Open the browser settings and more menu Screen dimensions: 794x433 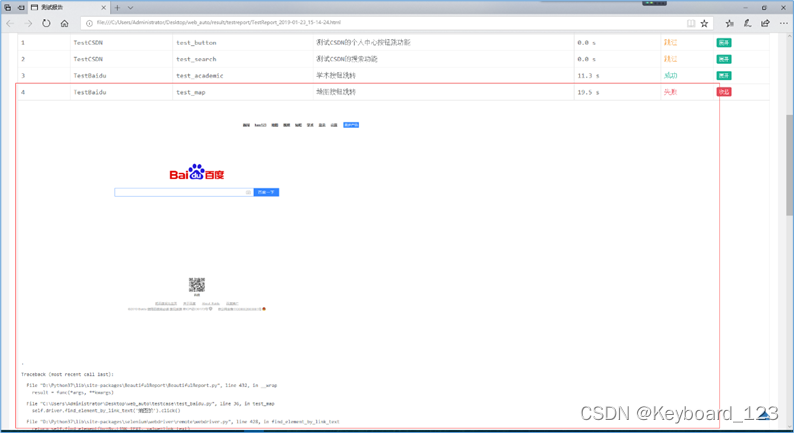(x=783, y=23)
